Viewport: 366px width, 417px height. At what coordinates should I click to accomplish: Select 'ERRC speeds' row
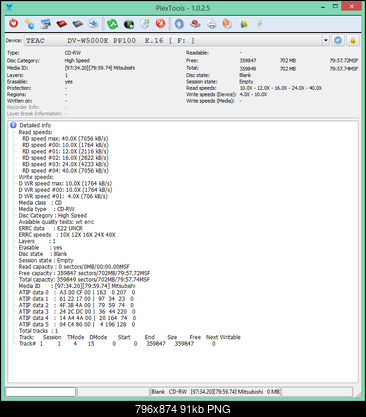(x=67, y=235)
